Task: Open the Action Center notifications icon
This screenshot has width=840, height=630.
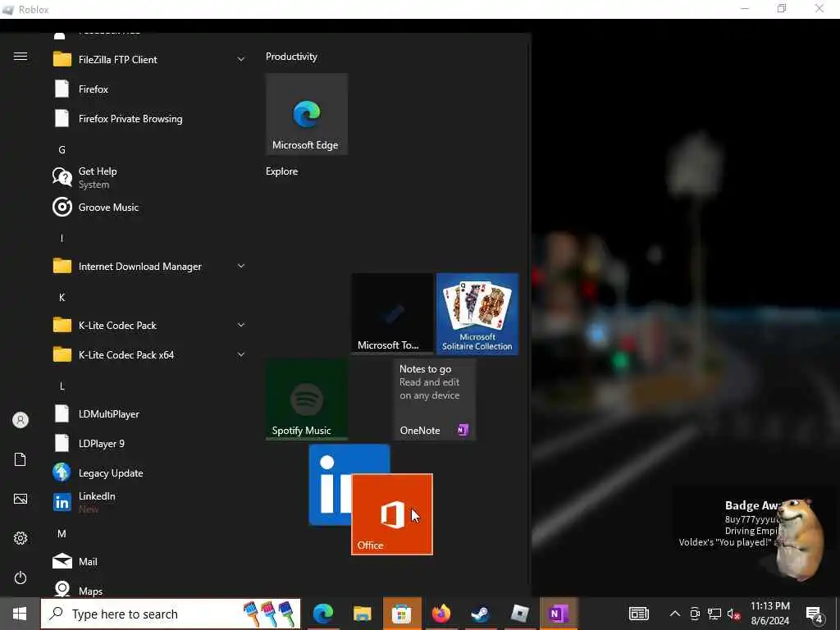Action: coord(815,614)
